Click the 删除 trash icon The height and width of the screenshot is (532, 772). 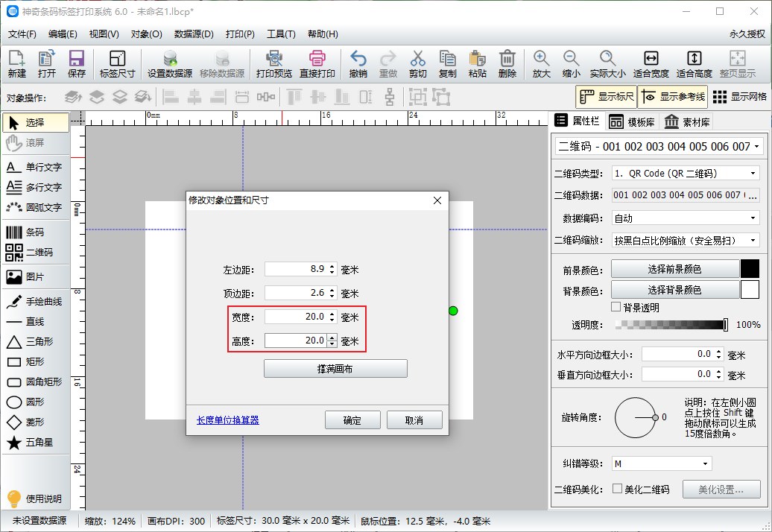[507, 64]
